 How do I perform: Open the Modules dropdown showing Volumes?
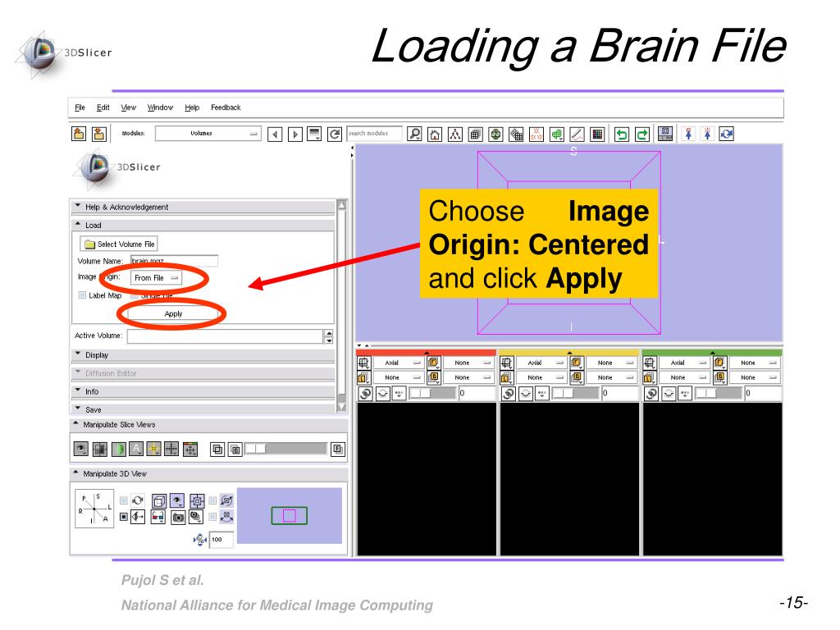[x=208, y=134]
